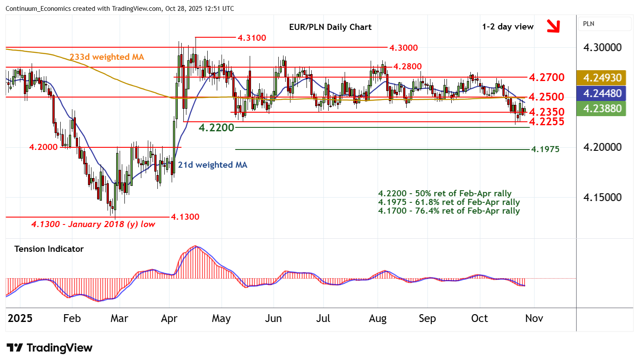Click the 4.1975 retracement level label
The height and width of the screenshot is (364, 639).
coord(545,149)
